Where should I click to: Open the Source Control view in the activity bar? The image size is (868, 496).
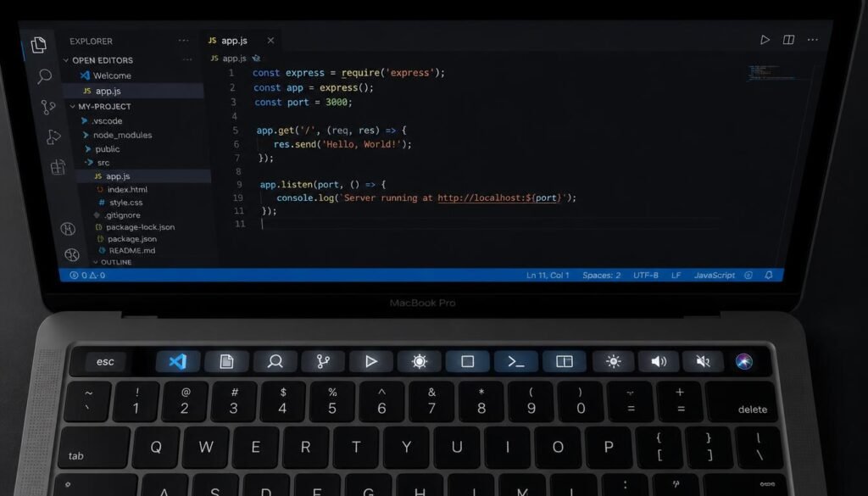click(x=48, y=107)
